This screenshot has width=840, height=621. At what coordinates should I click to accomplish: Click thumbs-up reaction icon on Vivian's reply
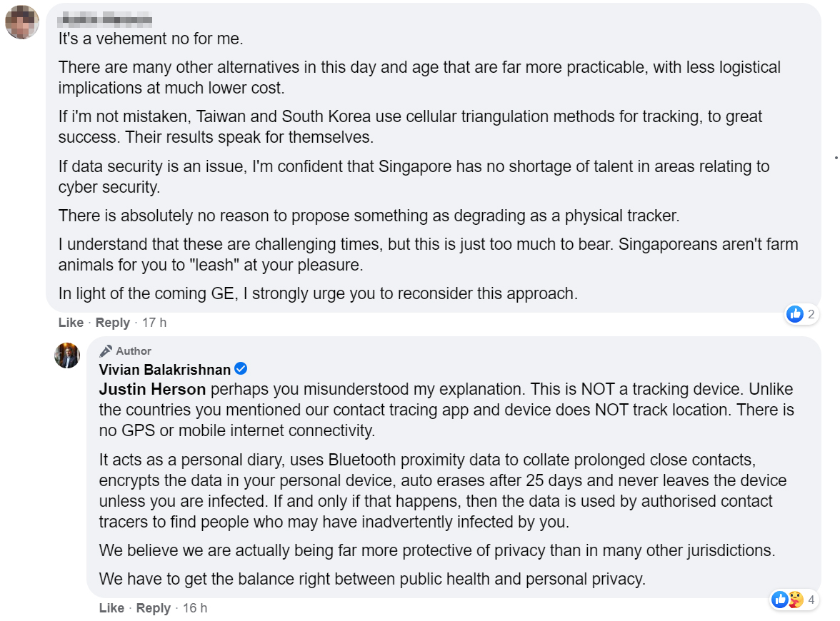[x=779, y=600]
